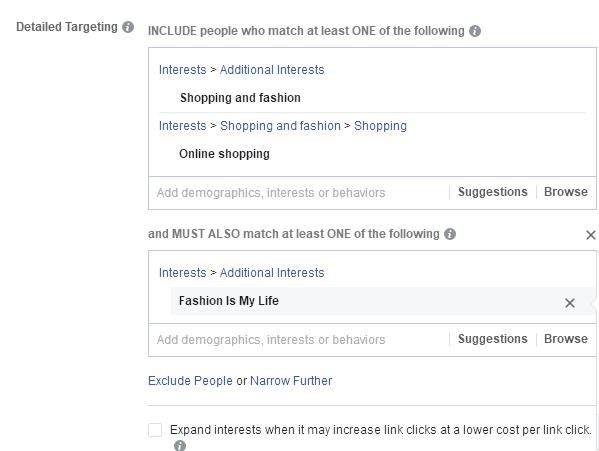The width and height of the screenshot is (599, 451).
Task: Focus the narrow audience demographics input field
Action: pos(299,340)
